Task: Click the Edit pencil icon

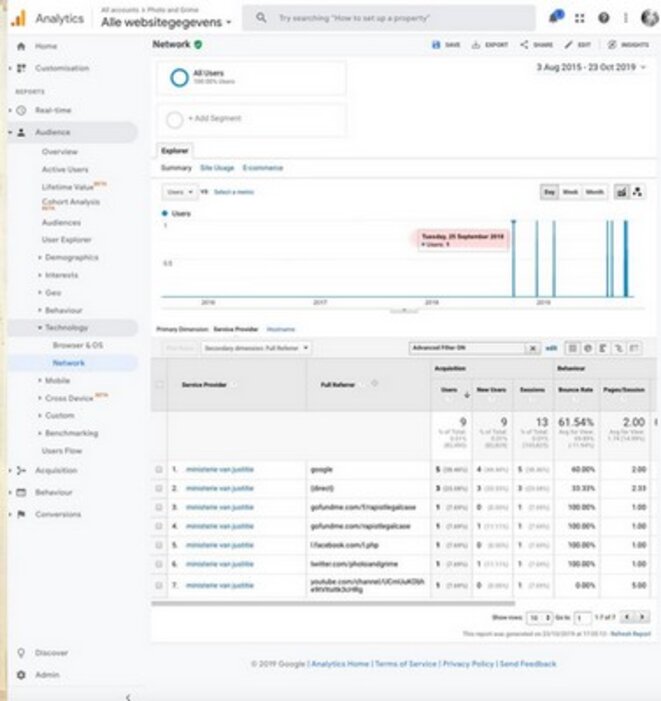Action: click(568, 45)
